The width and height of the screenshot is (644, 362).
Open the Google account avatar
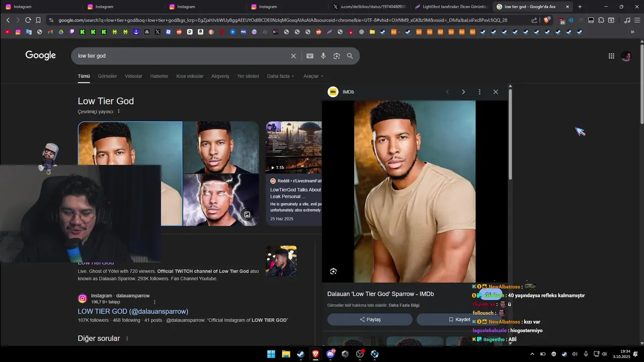[x=626, y=56]
